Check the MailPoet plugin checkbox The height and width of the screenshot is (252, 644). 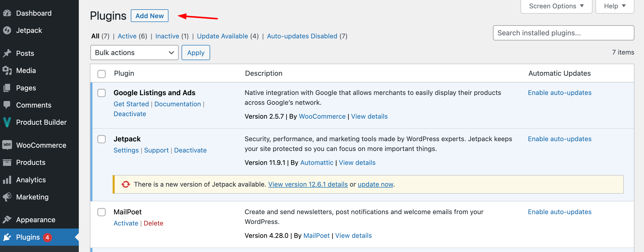[102, 212]
